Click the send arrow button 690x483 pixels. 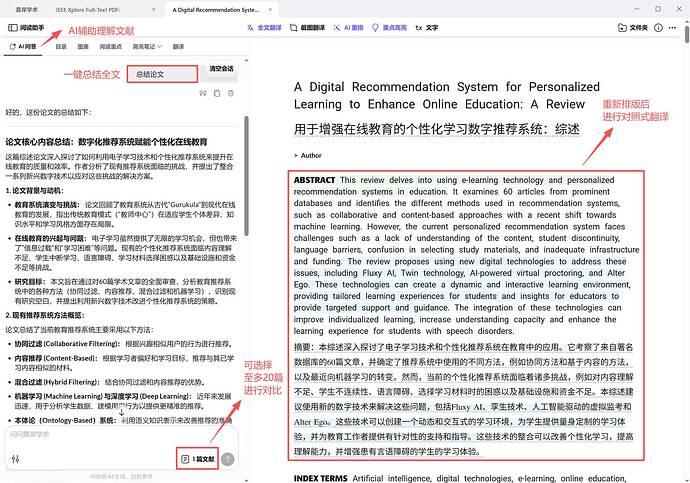coord(228,459)
